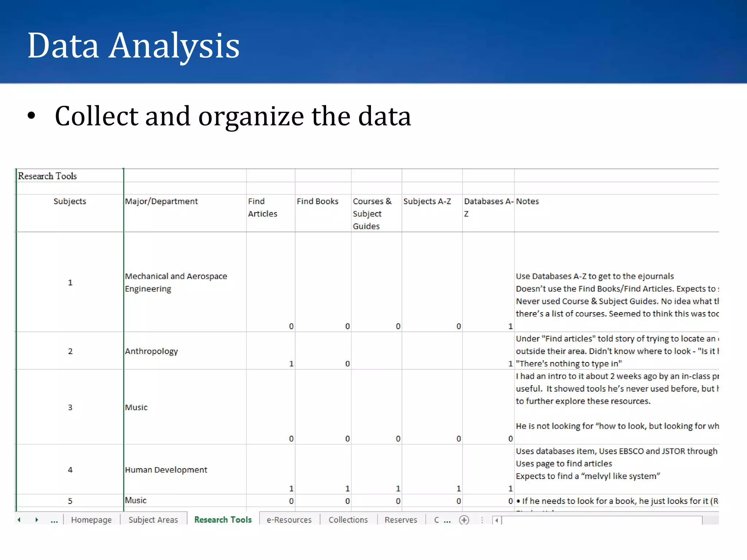Select Mechanical and Aerospace Engineering cell

(185, 282)
